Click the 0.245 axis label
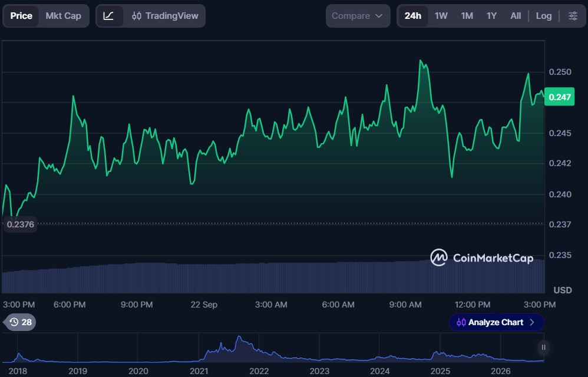Image resolution: width=588 pixels, height=377 pixels. point(560,133)
